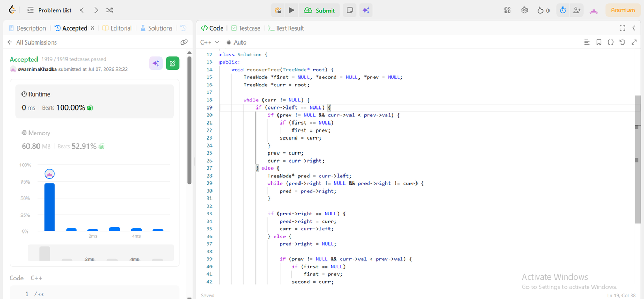Image resolution: width=644 pixels, height=299 pixels.
Task: Click the streak flame counter
Action: point(544,10)
